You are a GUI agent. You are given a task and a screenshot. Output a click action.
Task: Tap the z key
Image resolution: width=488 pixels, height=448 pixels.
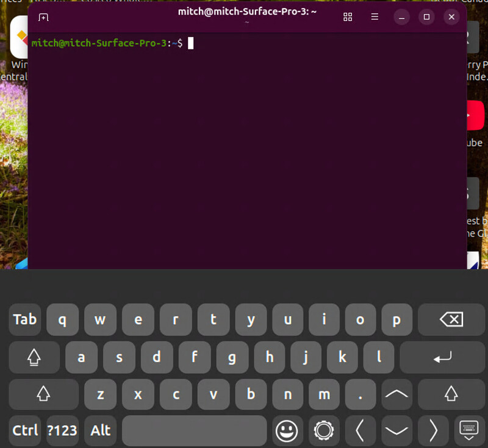click(x=100, y=394)
